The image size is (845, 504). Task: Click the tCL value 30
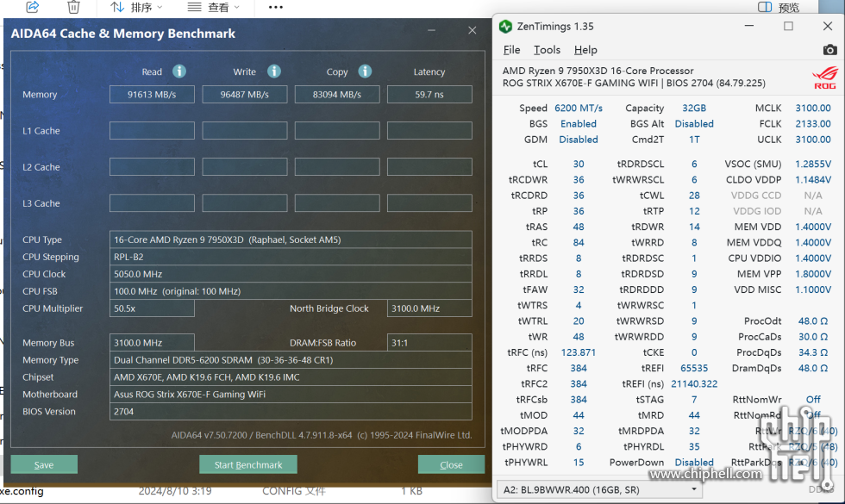(x=579, y=165)
